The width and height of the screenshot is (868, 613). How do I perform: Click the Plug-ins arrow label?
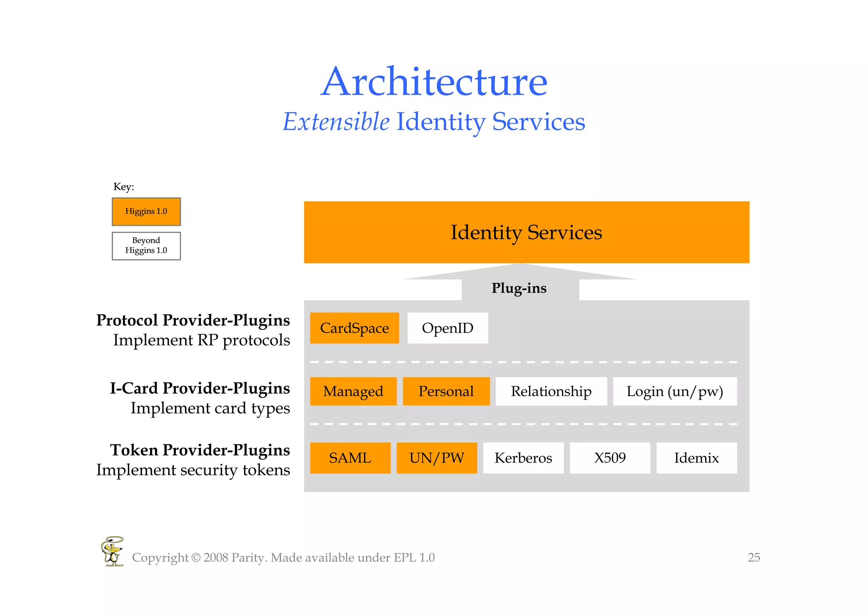[519, 288]
